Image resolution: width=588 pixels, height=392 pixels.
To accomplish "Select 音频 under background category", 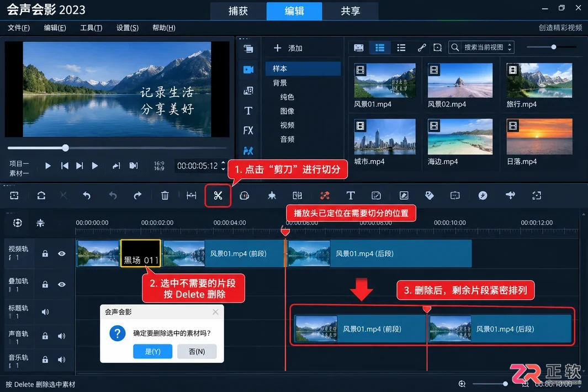I will pyautogui.click(x=287, y=139).
